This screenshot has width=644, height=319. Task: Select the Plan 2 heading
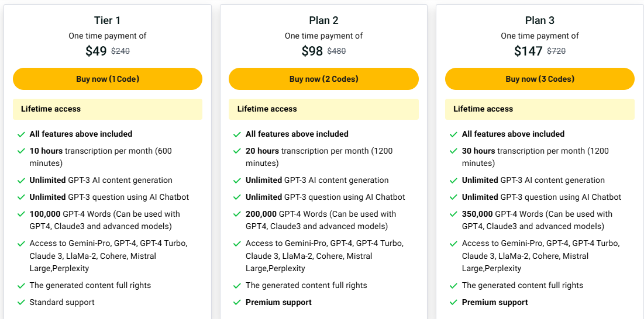point(323,20)
